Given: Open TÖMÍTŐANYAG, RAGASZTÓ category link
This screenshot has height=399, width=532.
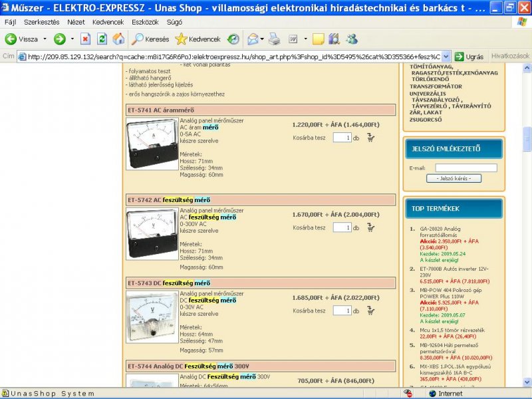Looking at the screenshot, I should click(454, 73).
